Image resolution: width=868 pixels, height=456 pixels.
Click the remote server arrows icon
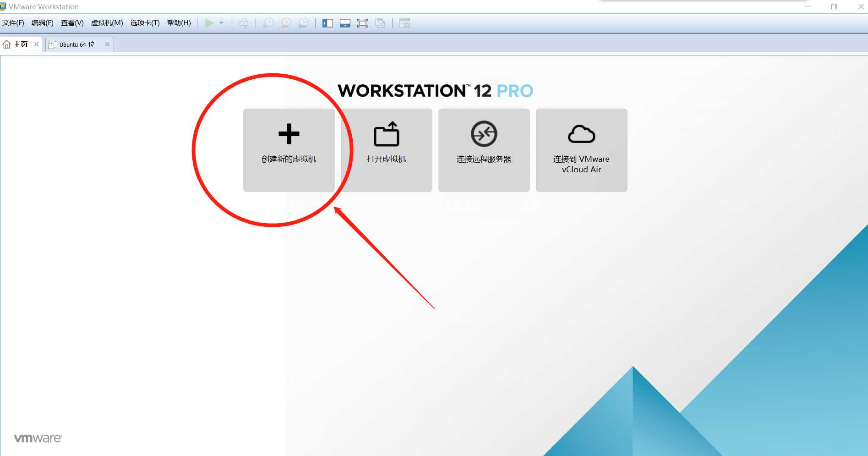pyautogui.click(x=484, y=134)
